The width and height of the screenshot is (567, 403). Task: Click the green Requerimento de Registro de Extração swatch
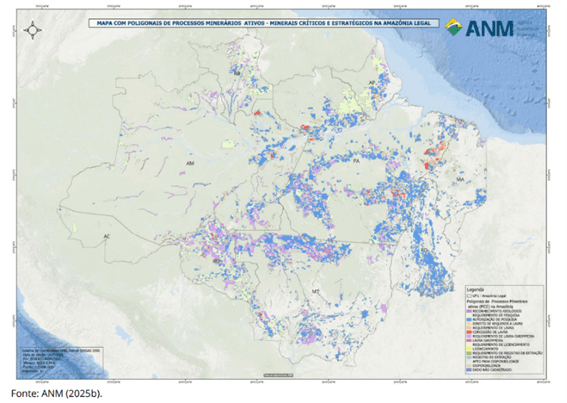click(469, 353)
